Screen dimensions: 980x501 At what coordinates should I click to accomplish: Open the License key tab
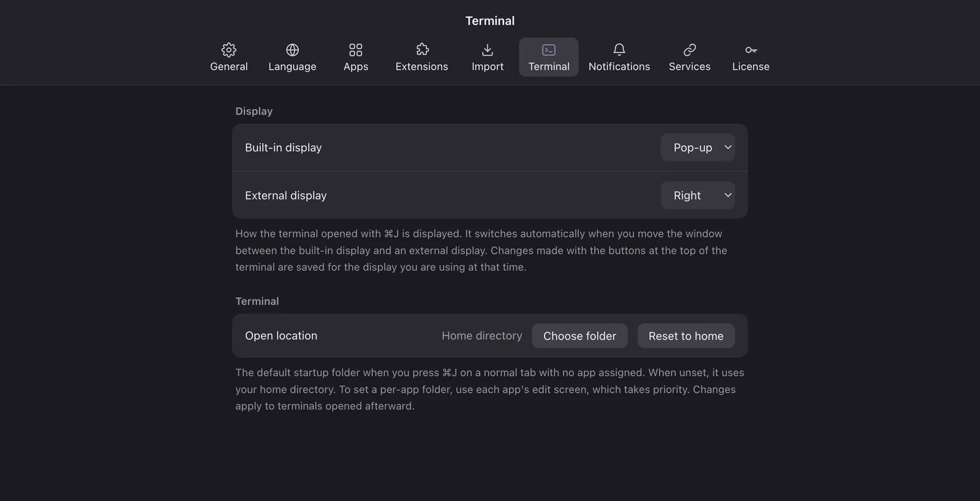[x=751, y=57]
